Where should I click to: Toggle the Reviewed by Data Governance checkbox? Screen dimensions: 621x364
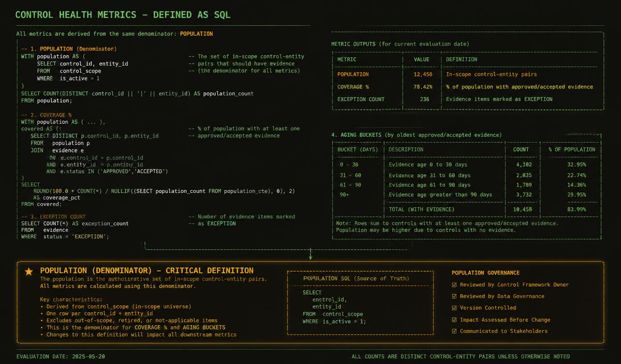click(454, 296)
